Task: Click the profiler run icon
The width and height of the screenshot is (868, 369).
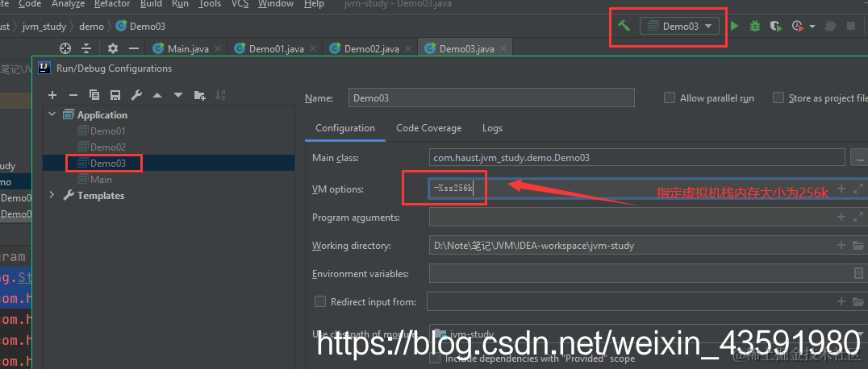Action: [x=798, y=26]
